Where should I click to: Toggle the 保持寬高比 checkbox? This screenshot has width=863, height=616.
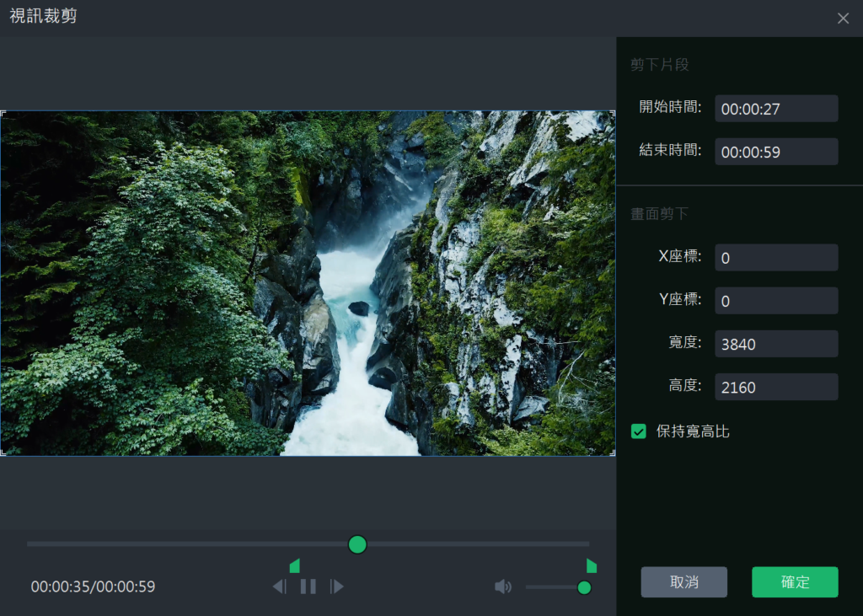coord(639,431)
